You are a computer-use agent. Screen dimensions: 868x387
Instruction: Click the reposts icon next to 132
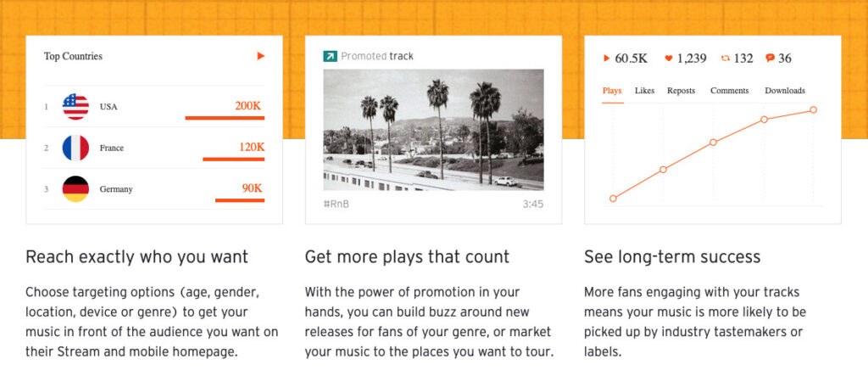point(725,59)
